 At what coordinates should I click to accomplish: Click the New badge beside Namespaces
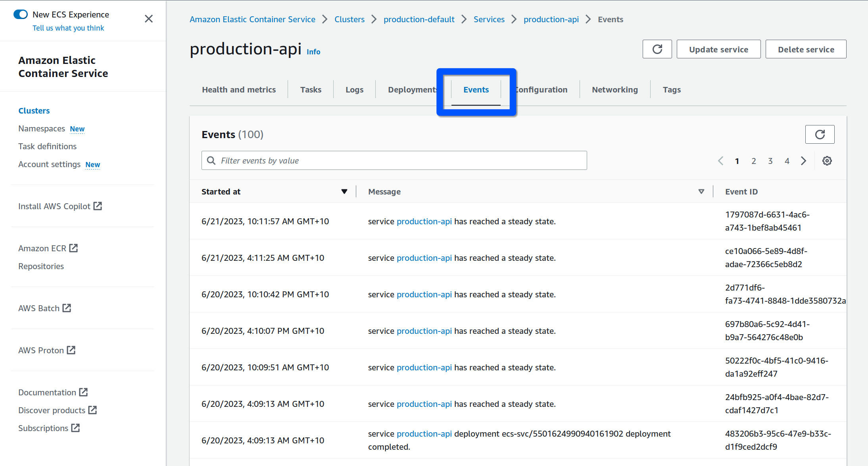click(x=77, y=129)
